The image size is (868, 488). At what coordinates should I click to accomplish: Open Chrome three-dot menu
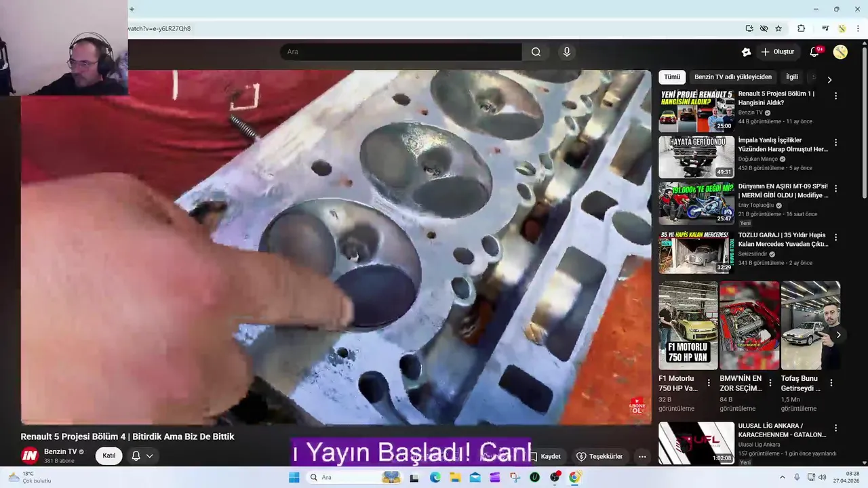858,28
